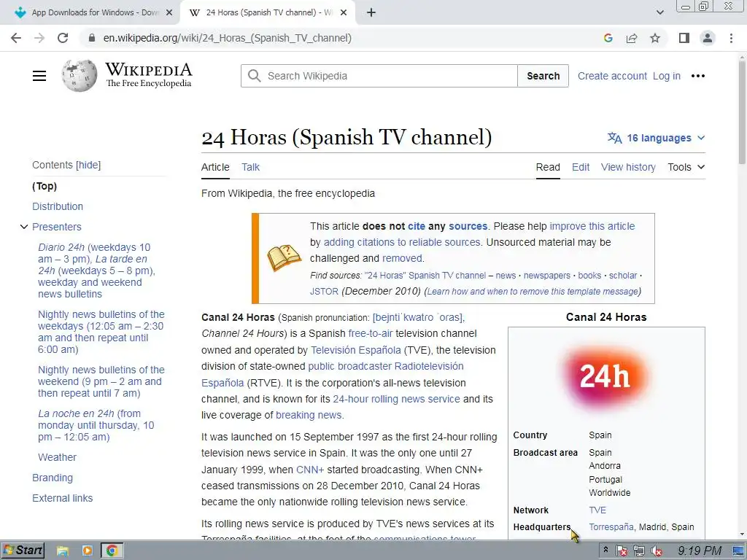Image resolution: width=747 pixels, height=560 pixels.
Task: Open the Wikipedia hamburger main menu
Action: [39, 76]
